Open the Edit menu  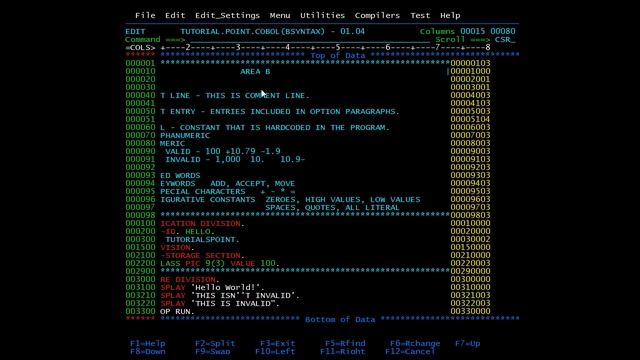pos(175,16)
